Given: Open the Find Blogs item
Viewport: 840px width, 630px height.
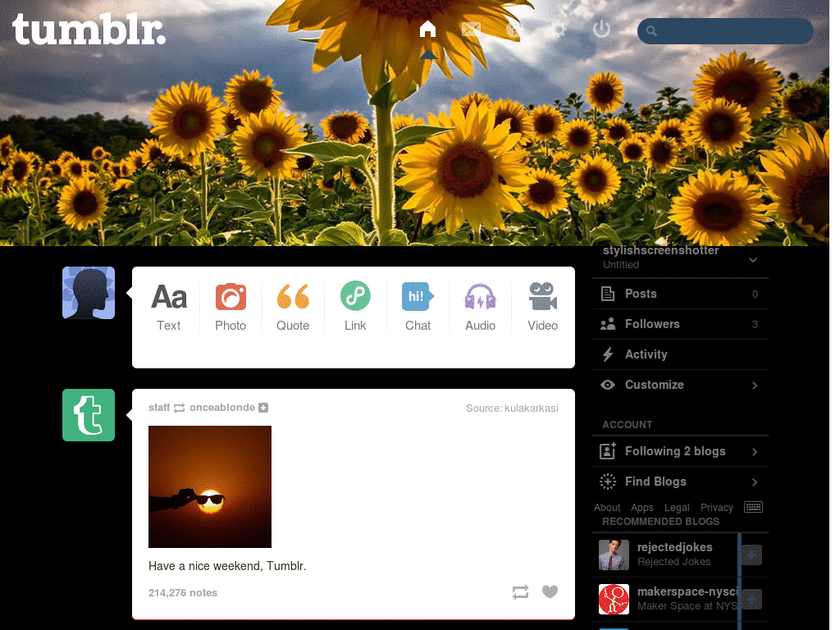Looking at the screenshot, I should tap(680, 482).
